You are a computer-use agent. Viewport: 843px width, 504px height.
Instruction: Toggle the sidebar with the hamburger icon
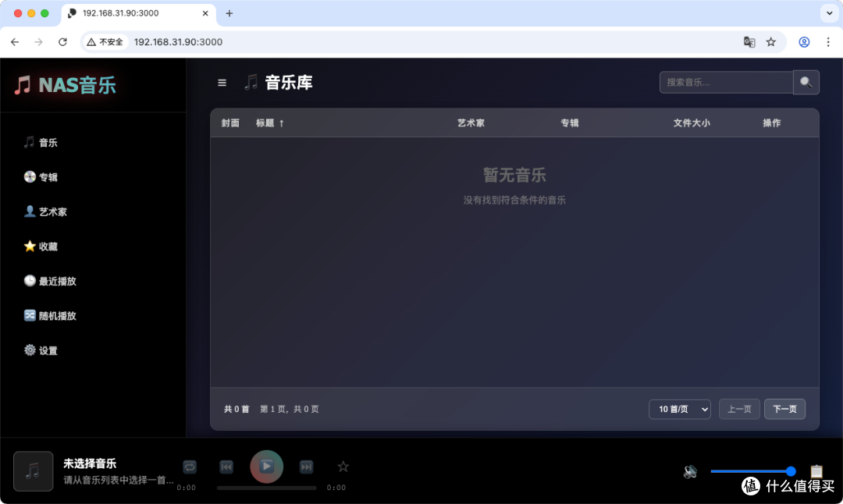coord(222,83)
